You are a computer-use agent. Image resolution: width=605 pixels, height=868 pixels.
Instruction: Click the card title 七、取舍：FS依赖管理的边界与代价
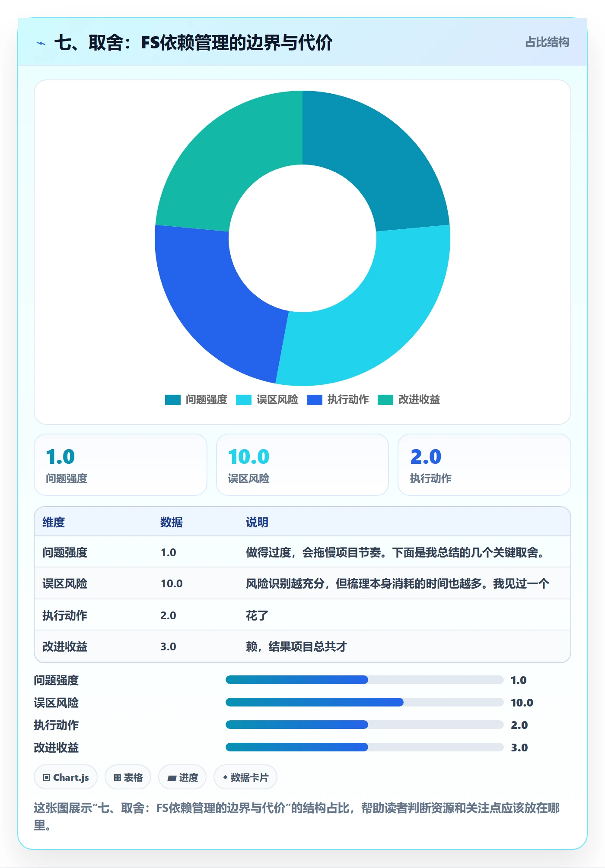click(193, 43)
